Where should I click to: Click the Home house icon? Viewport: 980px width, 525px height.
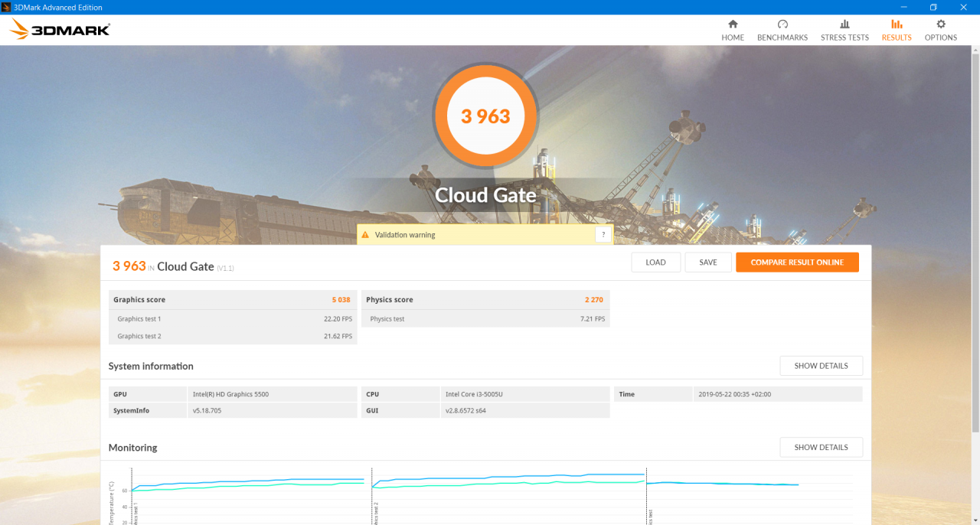pos(733,24)
